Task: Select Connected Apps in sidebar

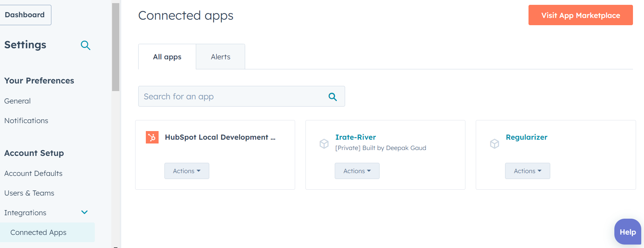Action: [x=47, y=232]
